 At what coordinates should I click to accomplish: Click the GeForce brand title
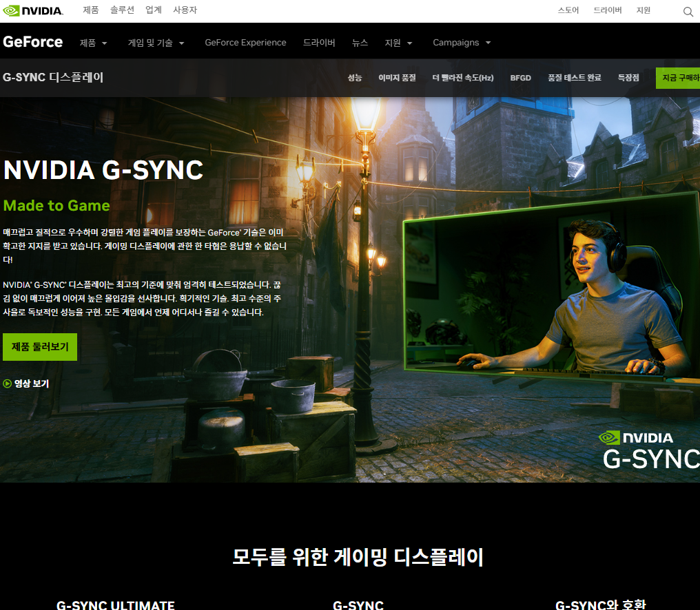[x=32, y=42]
